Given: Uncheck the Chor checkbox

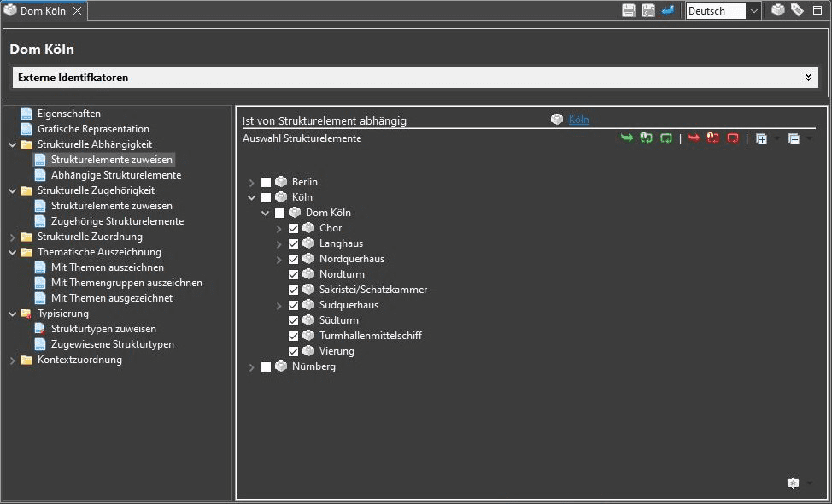Looking at the screenshot, I should (294, 229).
